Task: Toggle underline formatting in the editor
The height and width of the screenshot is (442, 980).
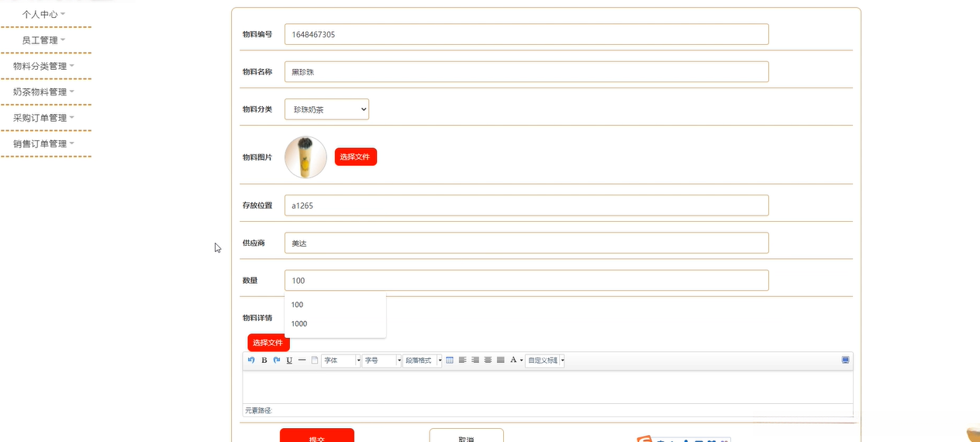Action: click(x=289, y=360)
